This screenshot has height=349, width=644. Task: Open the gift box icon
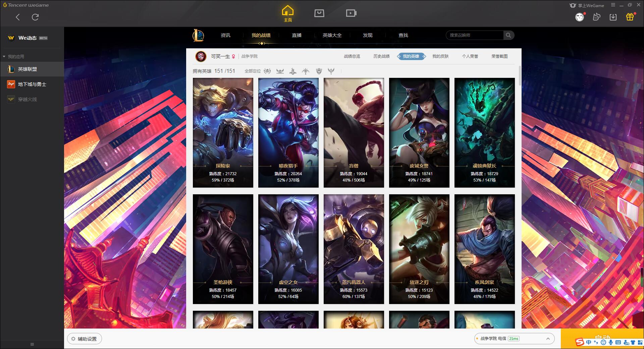(630, 17)
